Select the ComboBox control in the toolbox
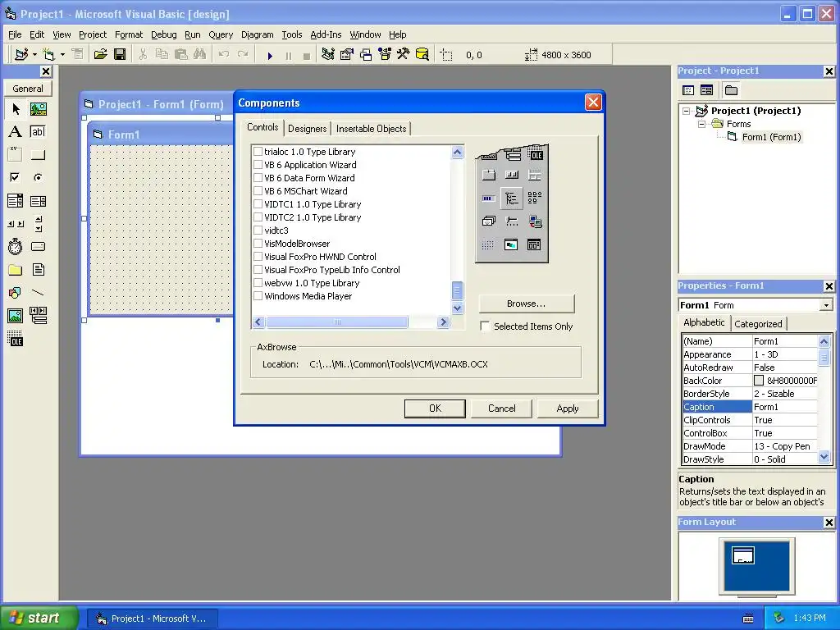This screenshot has height=630, width=840. click(x=16, y=201)
